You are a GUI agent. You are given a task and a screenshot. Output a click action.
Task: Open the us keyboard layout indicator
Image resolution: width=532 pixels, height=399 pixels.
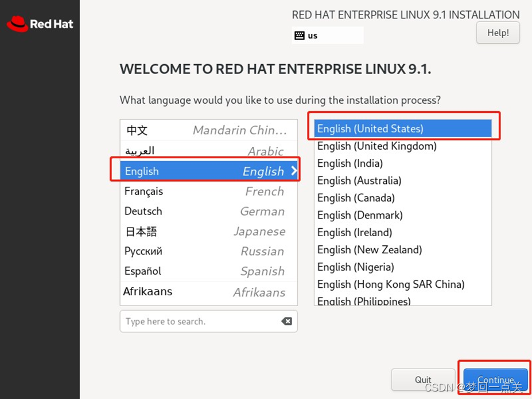pos(328,35)
